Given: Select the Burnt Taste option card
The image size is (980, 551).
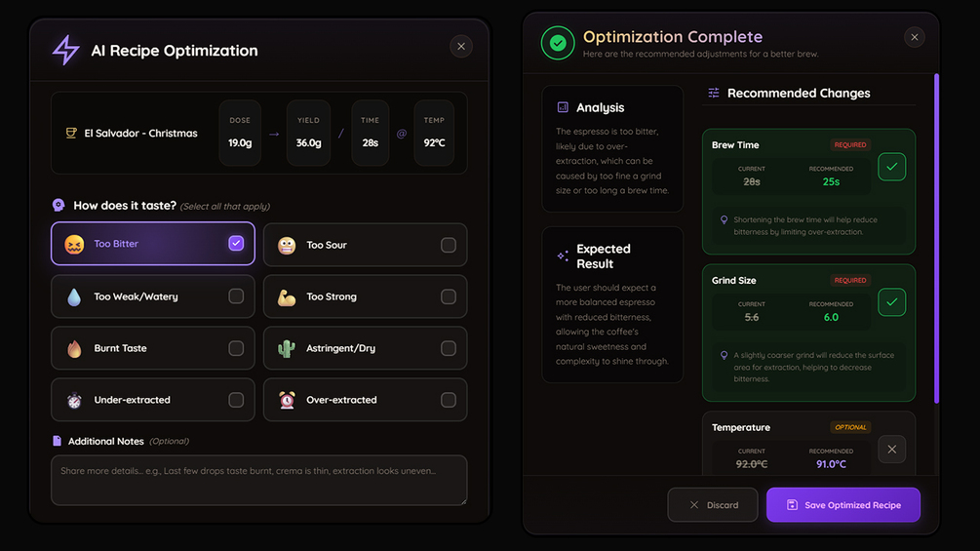Looking at the screenshot, I should pos(153,348).
